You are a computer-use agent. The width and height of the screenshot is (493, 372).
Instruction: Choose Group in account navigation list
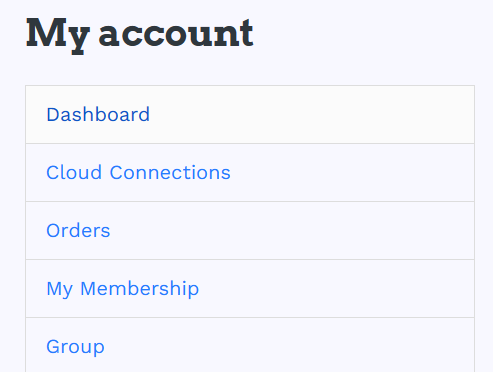[x=75, y=347]
